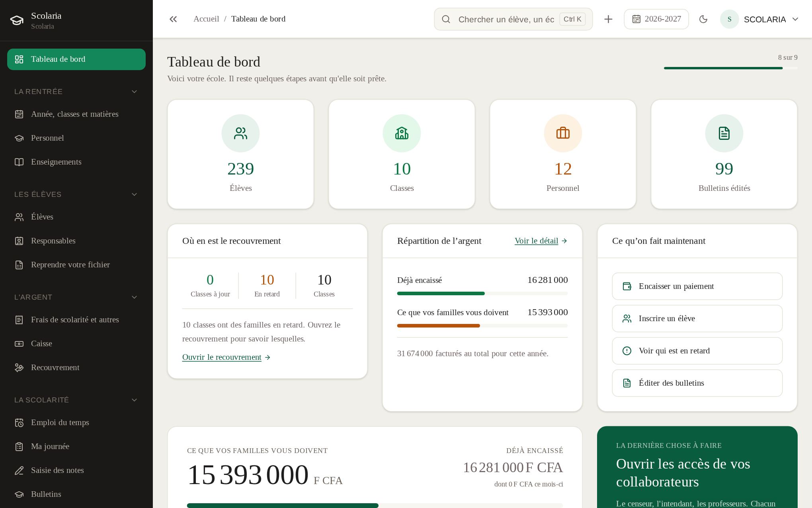This screenshot has height=508, width=812.
Task: Open the SCOLARIA account dropdown chevron
Action: pos(795,19)
